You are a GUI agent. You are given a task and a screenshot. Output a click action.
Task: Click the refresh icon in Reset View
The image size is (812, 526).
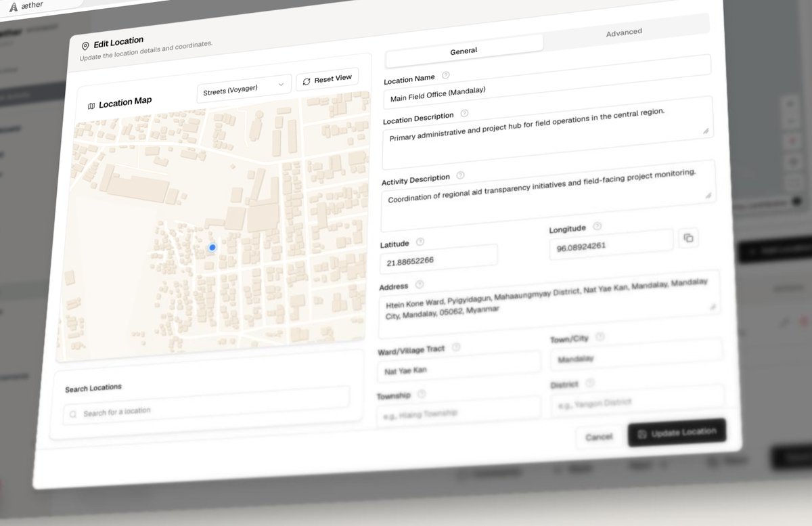pos(307,81)
